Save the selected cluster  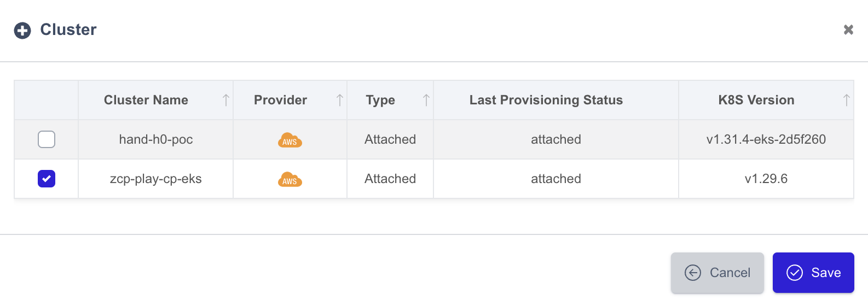(x=813, y=273)
